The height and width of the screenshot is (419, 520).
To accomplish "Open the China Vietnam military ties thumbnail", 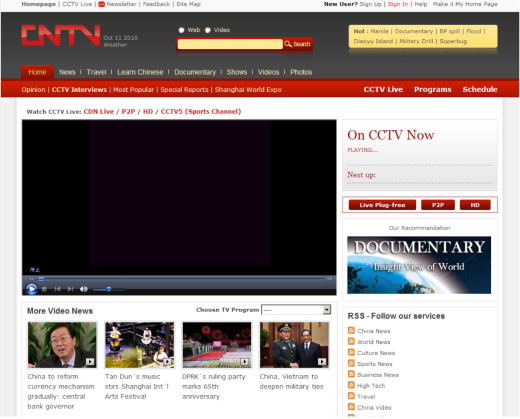I will pyautogui.click(x=294, y=345).
